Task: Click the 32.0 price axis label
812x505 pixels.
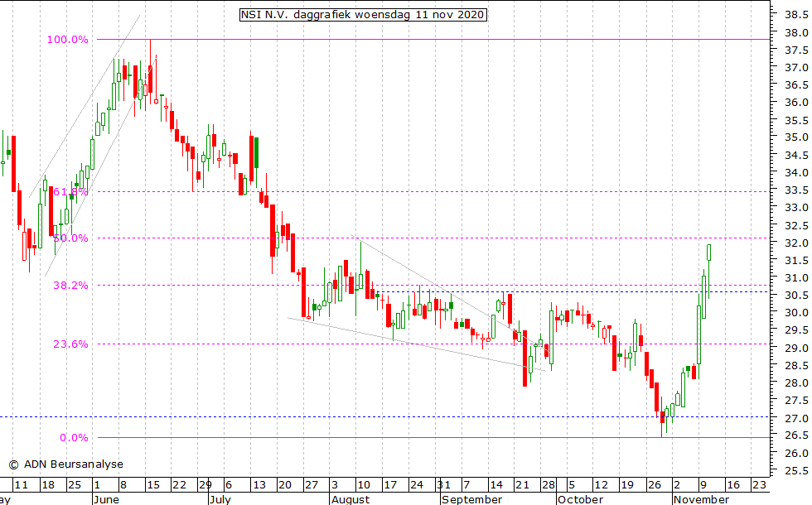Action: tap(796, 243)
